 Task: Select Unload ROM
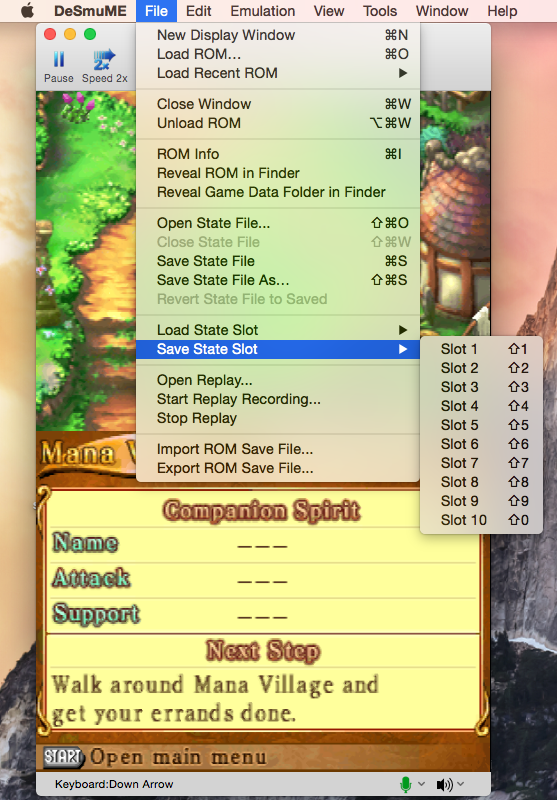[278, 123]
